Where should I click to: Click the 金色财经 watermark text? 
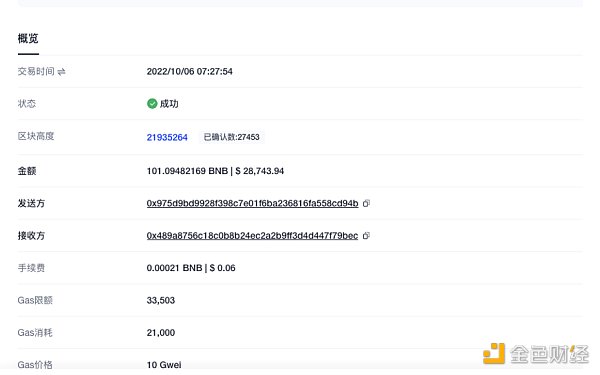pos(549,354)
